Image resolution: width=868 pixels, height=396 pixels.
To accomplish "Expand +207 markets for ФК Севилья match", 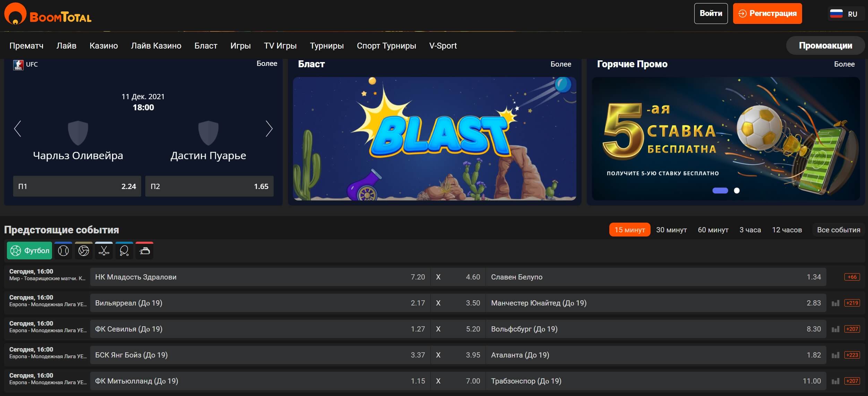I will [x=852, y=329].
